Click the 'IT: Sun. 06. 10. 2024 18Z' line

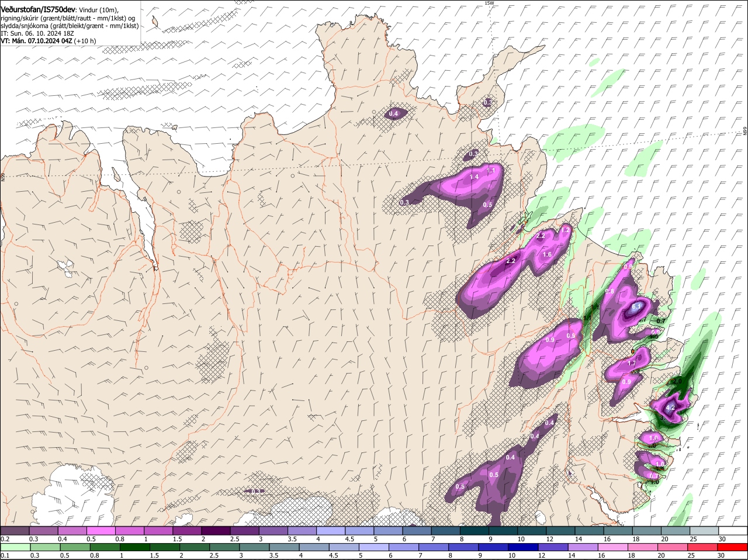point(36,33)
